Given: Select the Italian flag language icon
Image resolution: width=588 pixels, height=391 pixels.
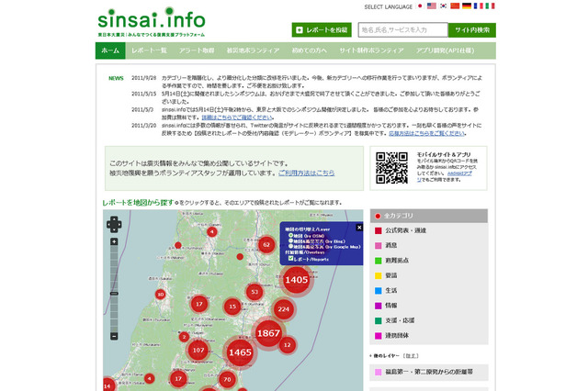Looking at the screenshot, I should (x=490, y=6).
